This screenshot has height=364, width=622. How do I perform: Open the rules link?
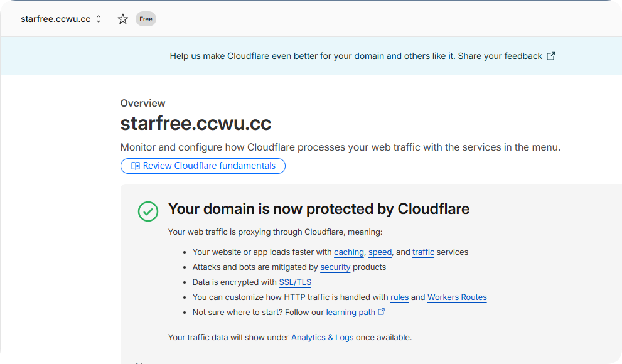tap(399, 297)
